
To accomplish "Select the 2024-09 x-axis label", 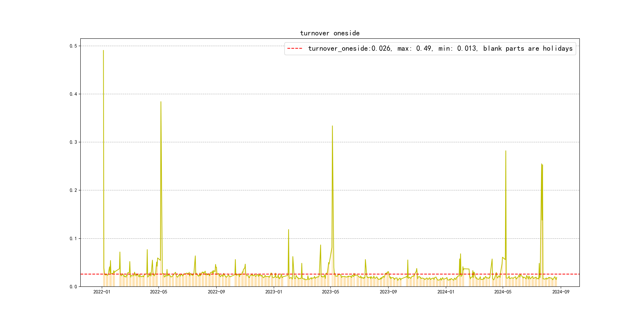I will (561, 292).
